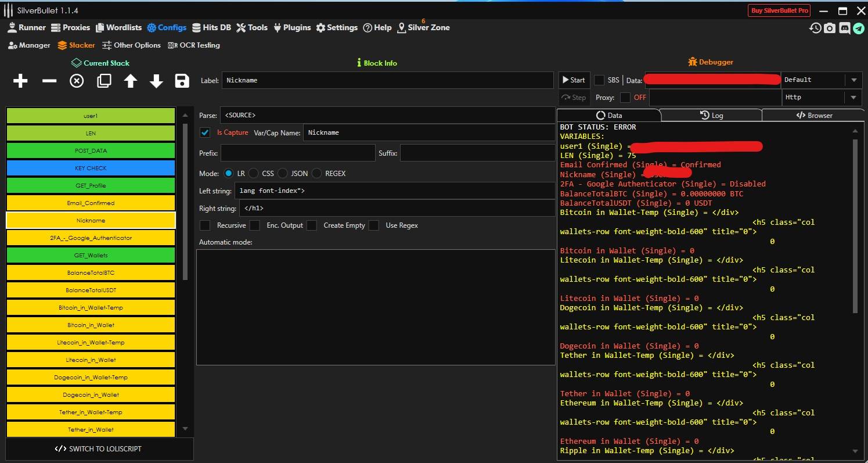
Task: Open the history clock icon in title area
Action: tap(816, 28)
